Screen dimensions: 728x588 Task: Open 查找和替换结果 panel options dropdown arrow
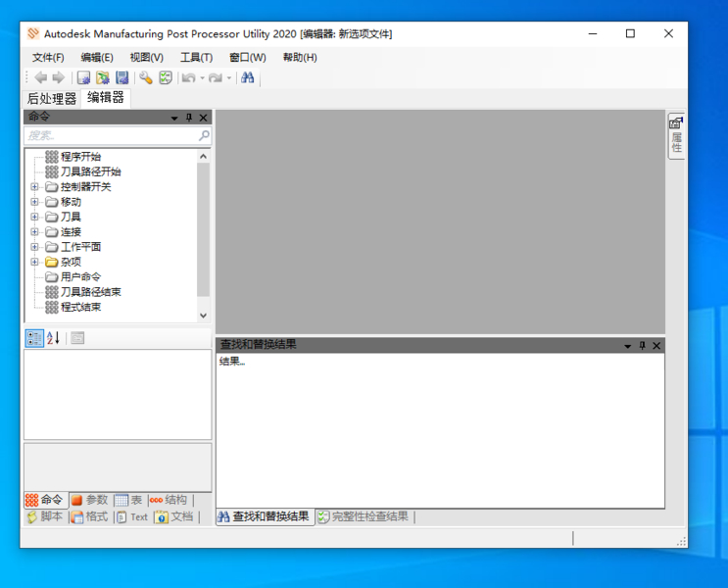point(628,346)
